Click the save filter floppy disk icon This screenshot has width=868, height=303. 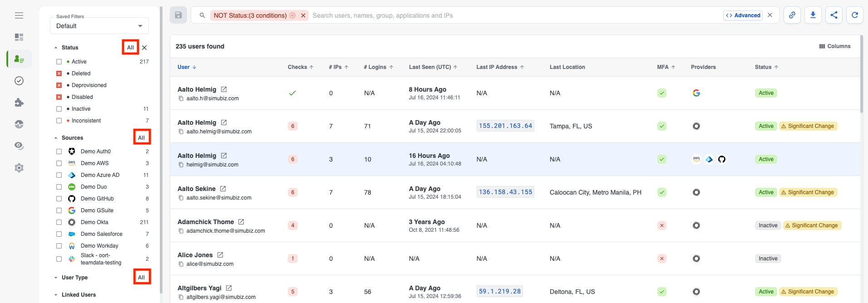tap(178, 15)
